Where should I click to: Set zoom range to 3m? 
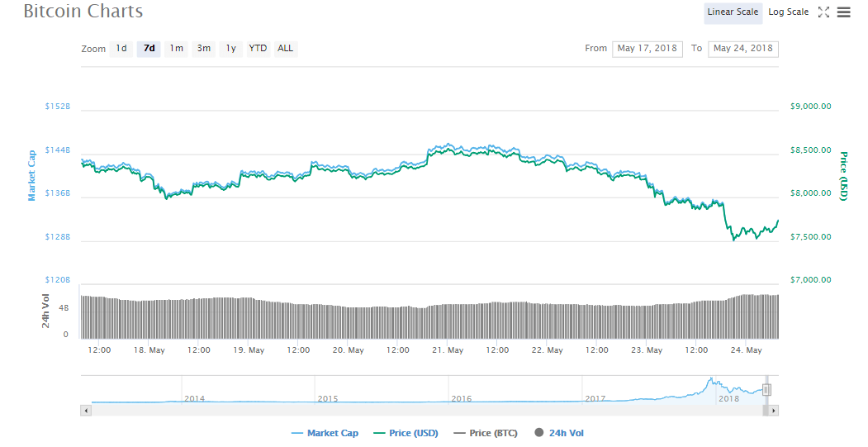click(x=203, y=49)
